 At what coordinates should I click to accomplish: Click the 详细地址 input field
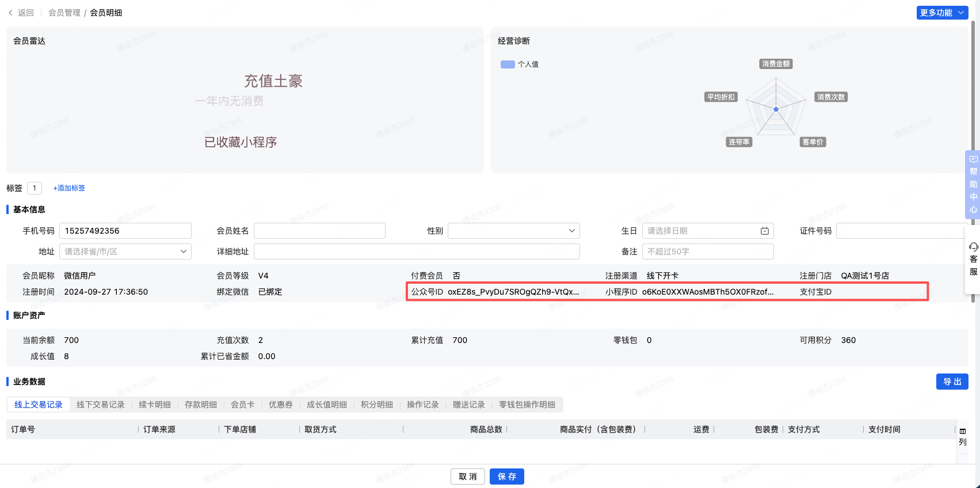(x=417, y=251)
